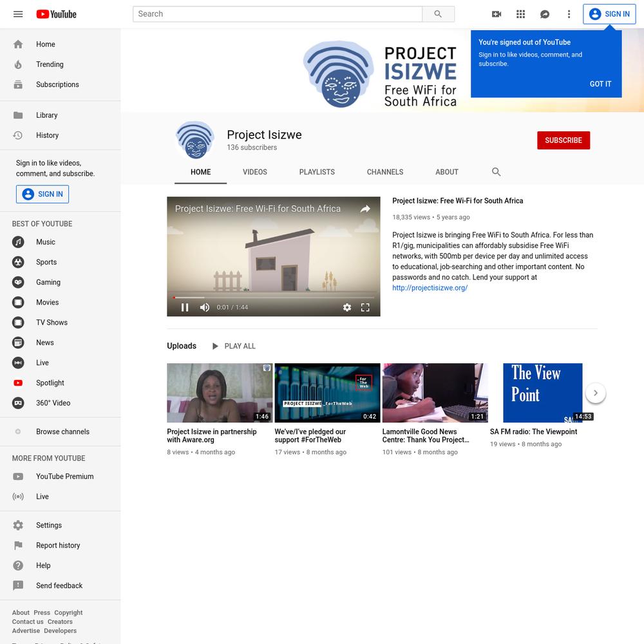This screenshot has width=644, height=644.
Task: Click the Project Isizwe channel avatar
Action: pos(195,140)
